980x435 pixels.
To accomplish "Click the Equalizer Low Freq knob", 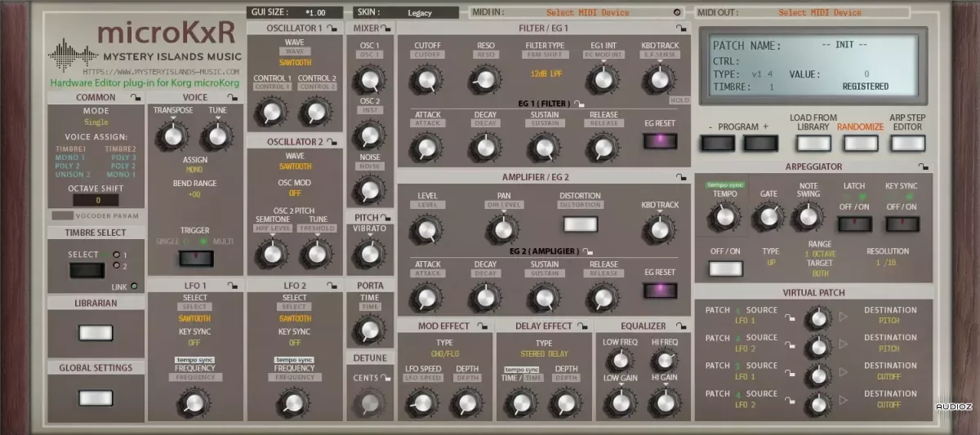I will coord(620,360).
